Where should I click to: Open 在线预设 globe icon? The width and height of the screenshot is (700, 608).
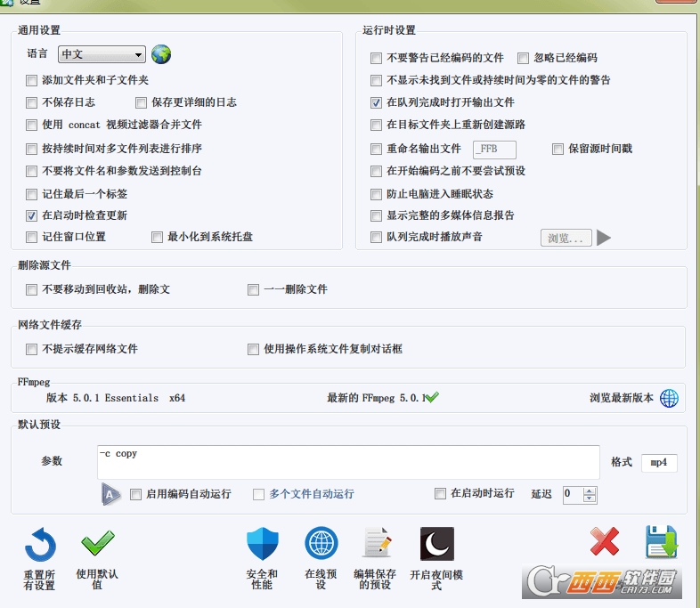pos(321,543)
